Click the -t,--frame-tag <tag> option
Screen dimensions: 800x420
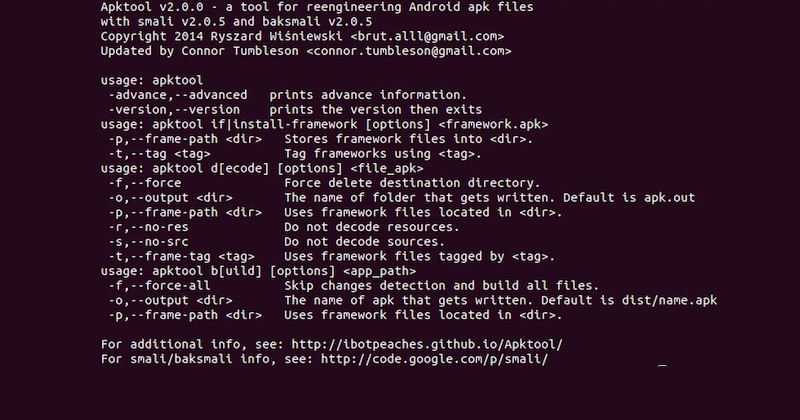pos(181,256)
